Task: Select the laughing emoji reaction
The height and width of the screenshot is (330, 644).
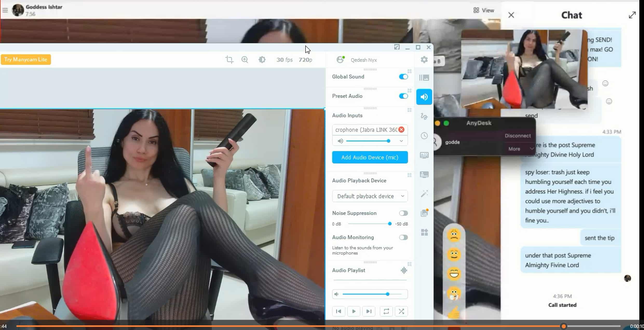Action: (x=454, y=274)
